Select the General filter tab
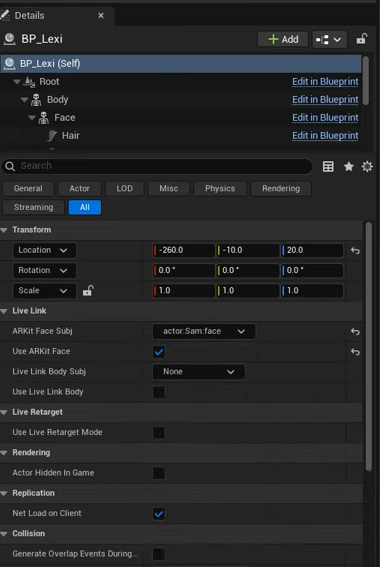The height and width of the screenshot is (567, 380). coord(28,188)
